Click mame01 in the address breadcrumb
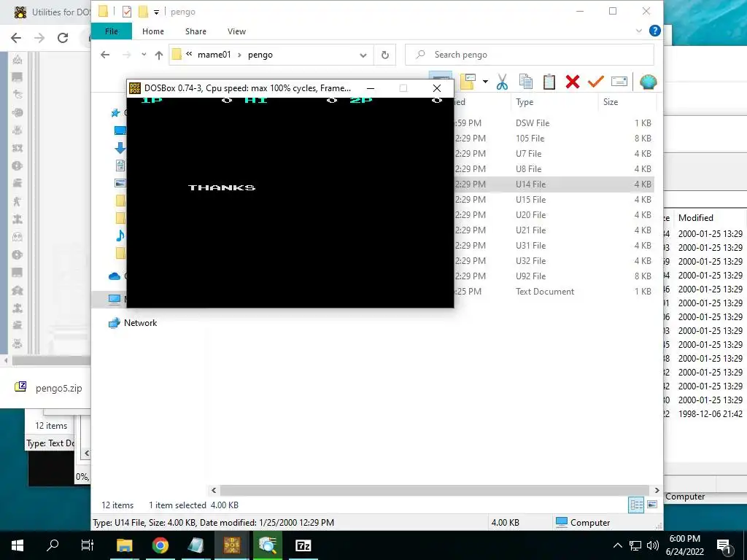 (214, 55)
